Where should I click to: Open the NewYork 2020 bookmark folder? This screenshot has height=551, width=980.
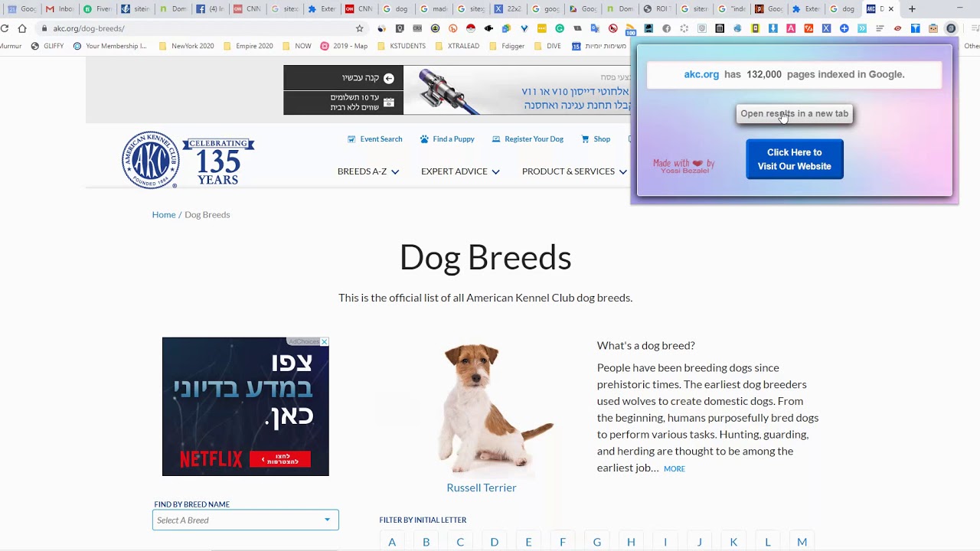pos(186,46)
